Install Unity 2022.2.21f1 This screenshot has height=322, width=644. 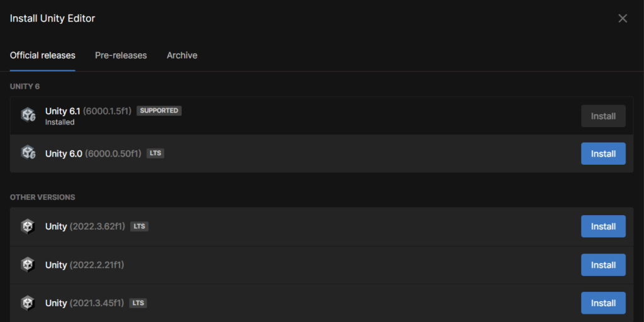pos(603,265)
